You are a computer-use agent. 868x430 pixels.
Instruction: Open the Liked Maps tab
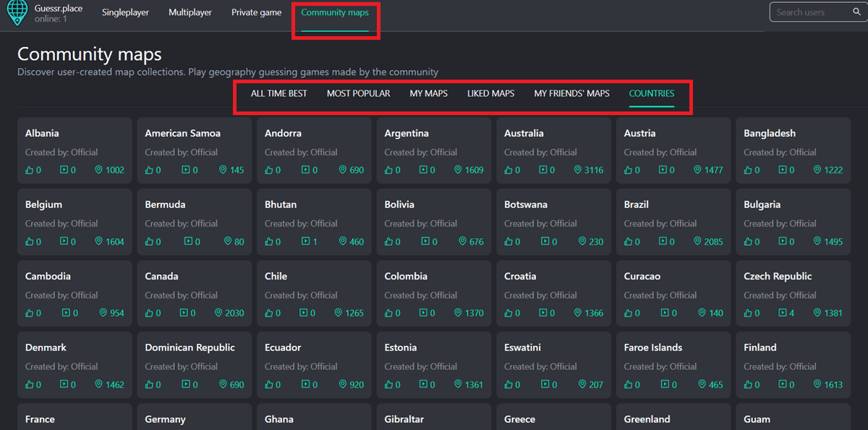(x=490, y=93)
